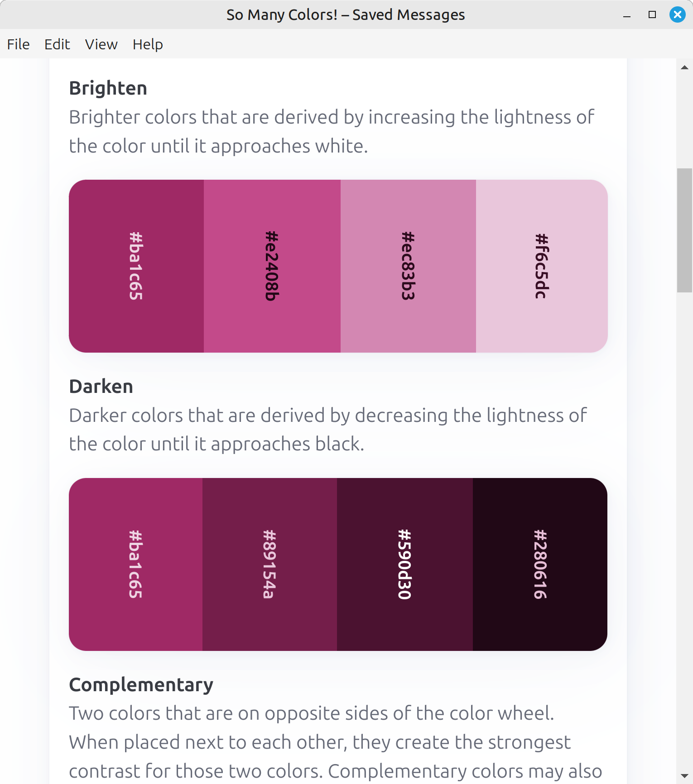Click the Complementary section heading
The image size is (693, 784).
pyautogui.click(x=141, y=685)
